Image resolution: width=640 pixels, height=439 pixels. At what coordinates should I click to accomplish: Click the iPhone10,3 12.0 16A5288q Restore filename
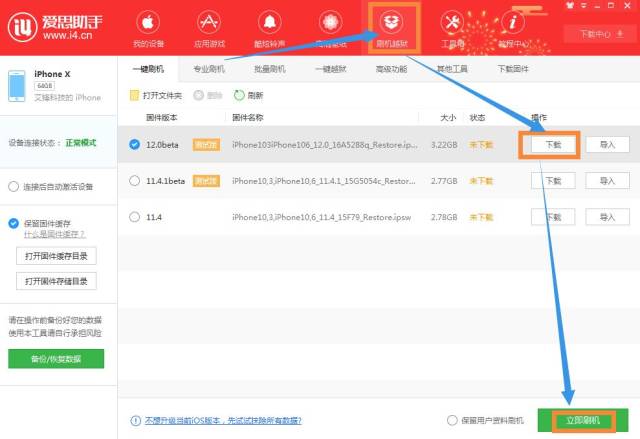coord(325,145)
